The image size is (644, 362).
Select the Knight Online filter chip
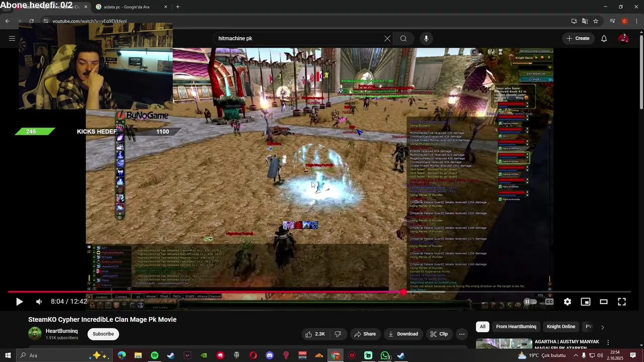coord(561,327)
